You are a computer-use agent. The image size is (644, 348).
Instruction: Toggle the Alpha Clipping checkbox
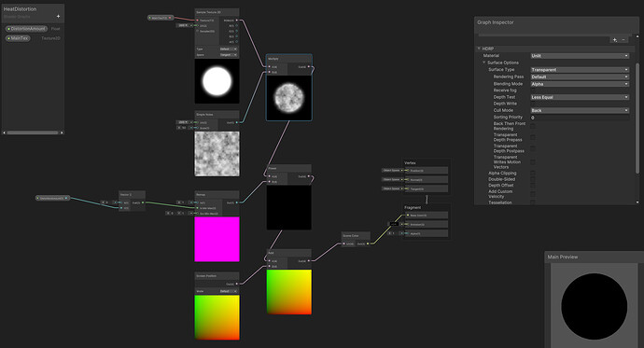533,174
